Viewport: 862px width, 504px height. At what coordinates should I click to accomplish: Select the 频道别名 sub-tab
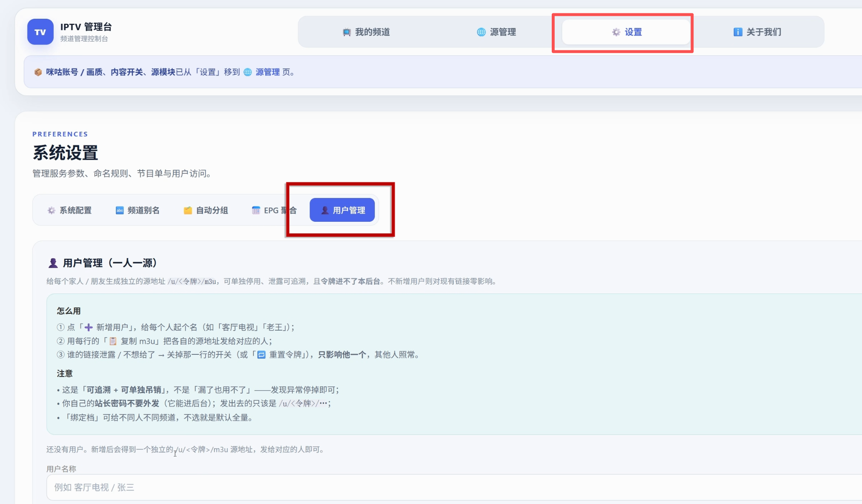click(138, 210)
